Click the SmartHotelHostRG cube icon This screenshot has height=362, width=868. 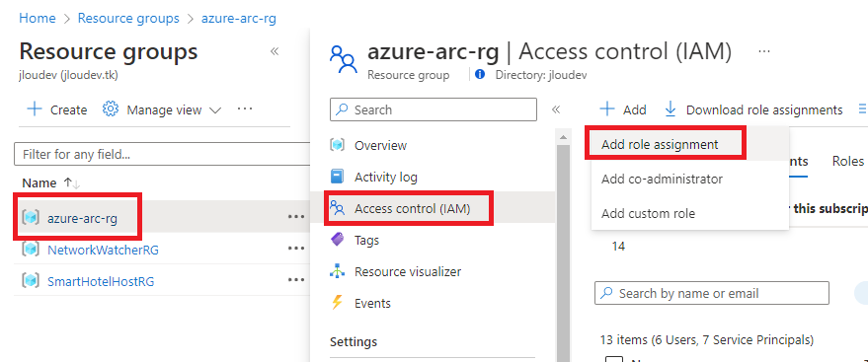31,281
